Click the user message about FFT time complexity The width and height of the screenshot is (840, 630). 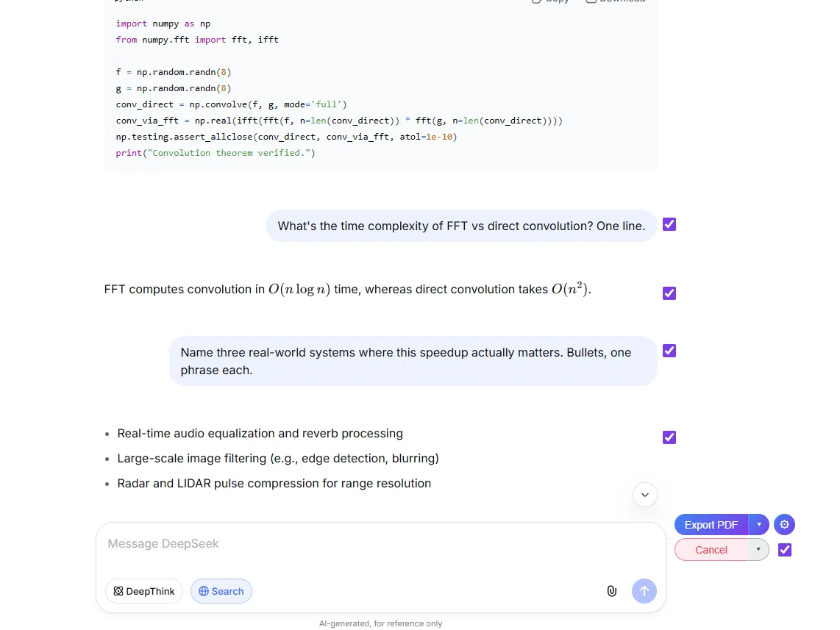tap(461, 226)
